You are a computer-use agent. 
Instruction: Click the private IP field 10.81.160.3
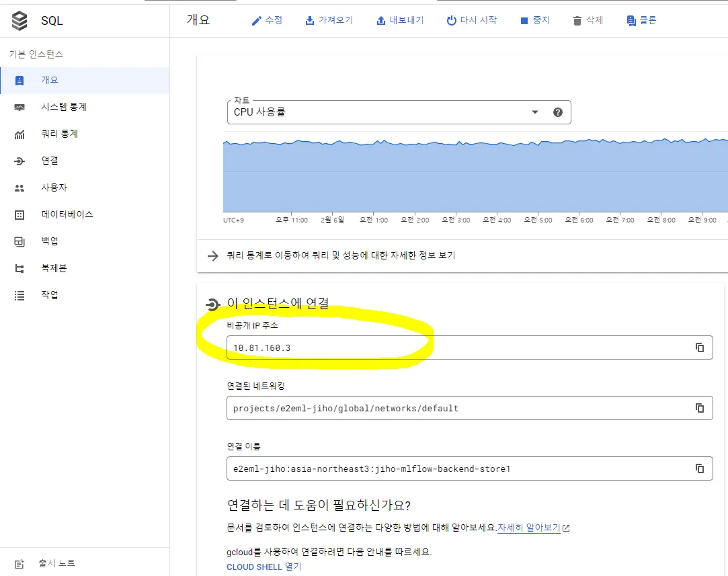[x=469, y=347]
